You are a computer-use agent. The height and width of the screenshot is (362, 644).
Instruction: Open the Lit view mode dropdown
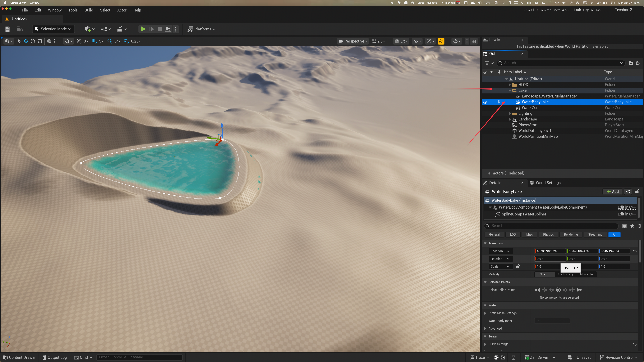(401, 41)
